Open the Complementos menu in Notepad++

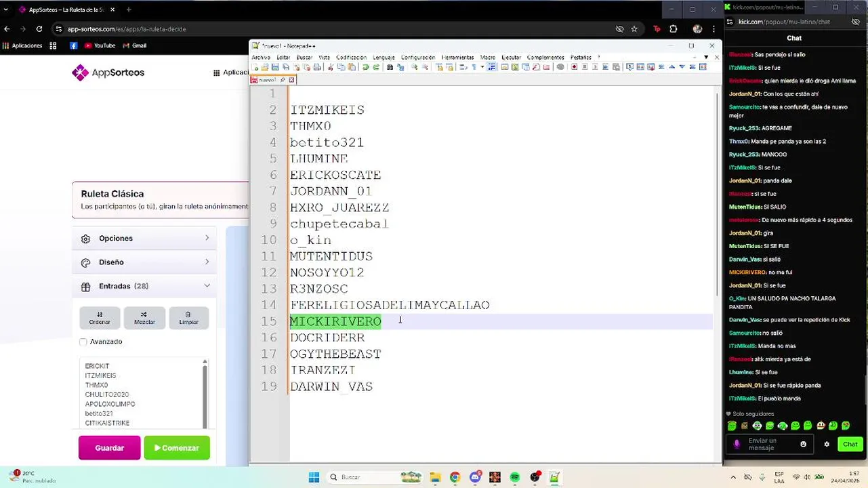coord(545,58)
